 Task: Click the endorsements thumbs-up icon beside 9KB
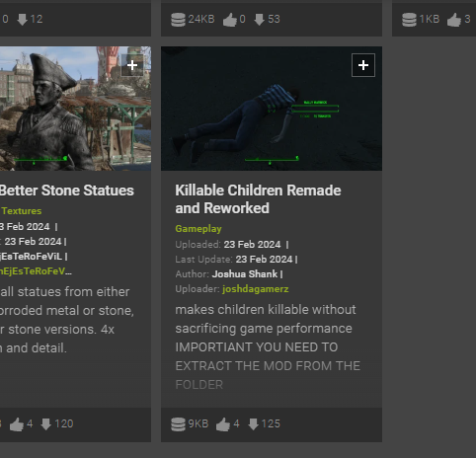pos(223,424)
